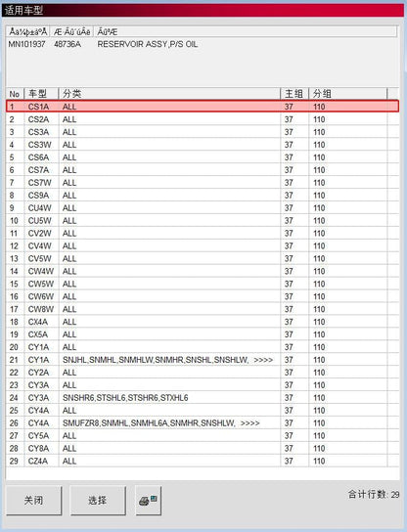Viewport: 407px width, 532px height.
Task: Sort by the No column header
Action: click(x=15, y=94)
